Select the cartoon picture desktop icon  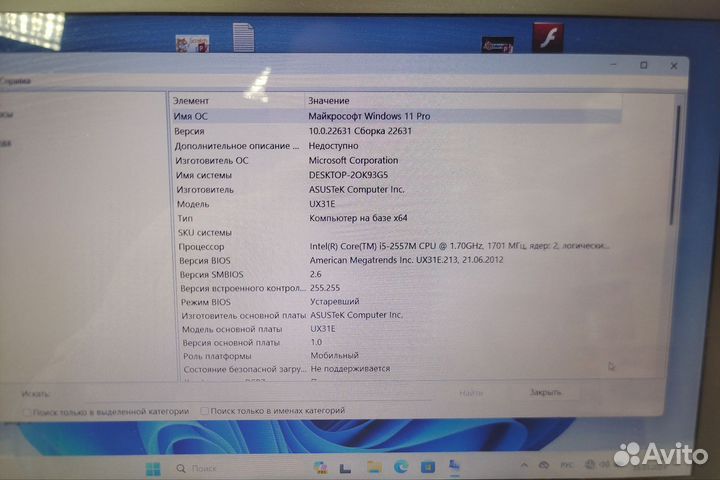click(192, 44)
